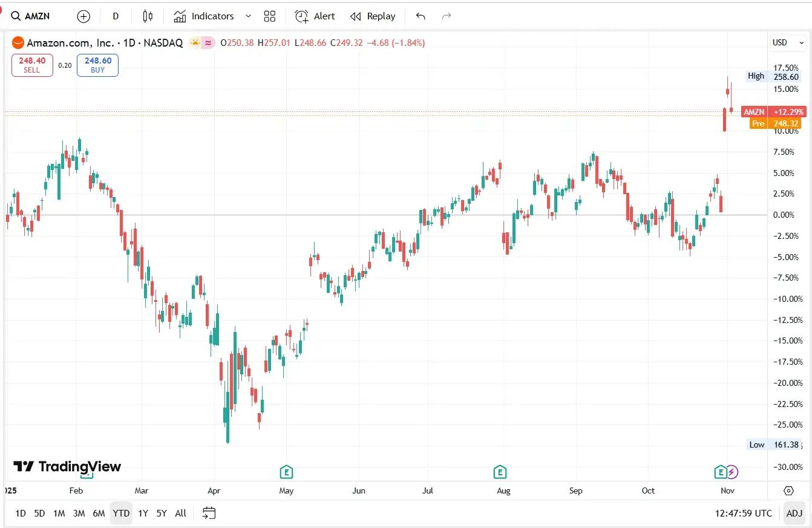Click the earnings E marker near Aug
The height and width of the screenshot is (528, 812).
[499, 472]
